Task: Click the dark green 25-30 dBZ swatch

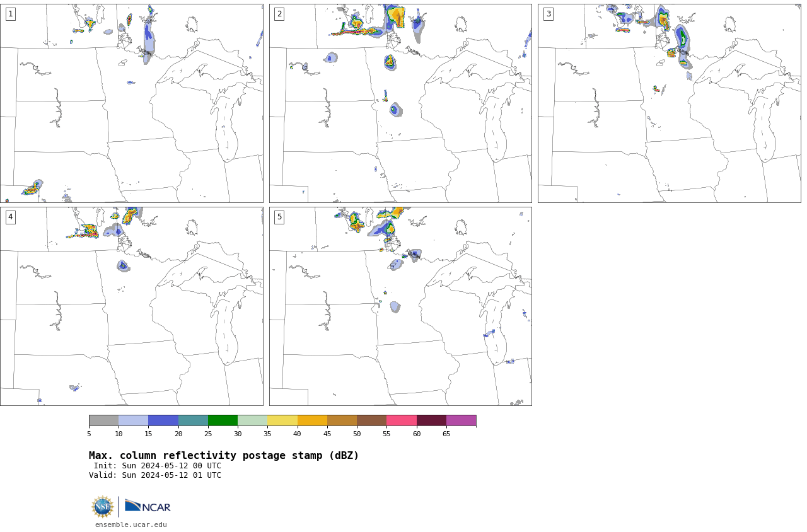Action: point(223,420)
